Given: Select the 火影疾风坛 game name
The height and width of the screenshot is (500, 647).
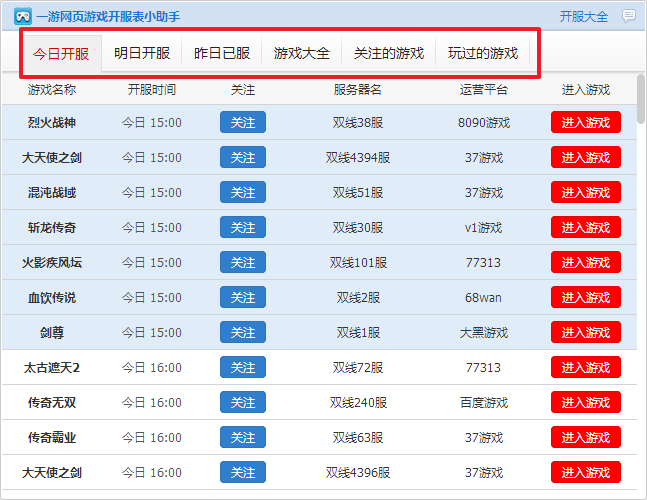Looking at the screenshot, I should [52, 263].
